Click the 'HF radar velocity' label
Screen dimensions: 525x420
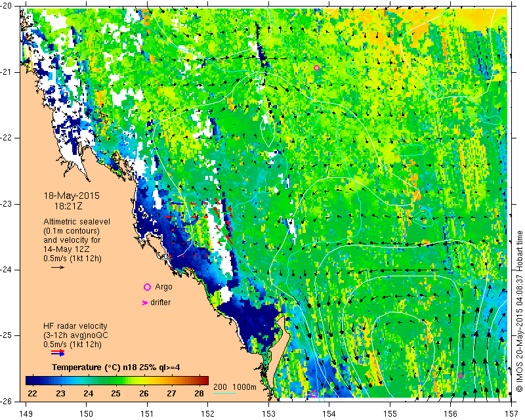(75, 326)
